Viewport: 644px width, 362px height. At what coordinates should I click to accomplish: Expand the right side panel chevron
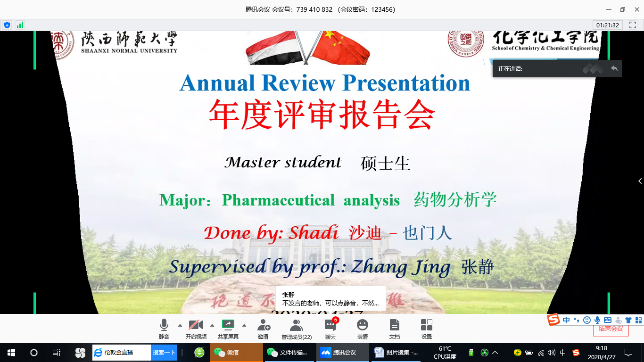(x=640, y=181)
